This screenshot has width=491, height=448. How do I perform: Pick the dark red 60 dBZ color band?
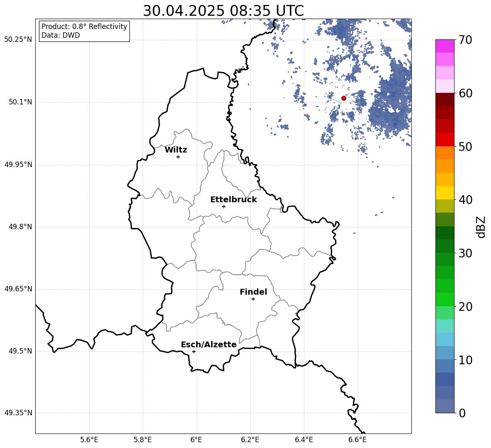[445, 99]
